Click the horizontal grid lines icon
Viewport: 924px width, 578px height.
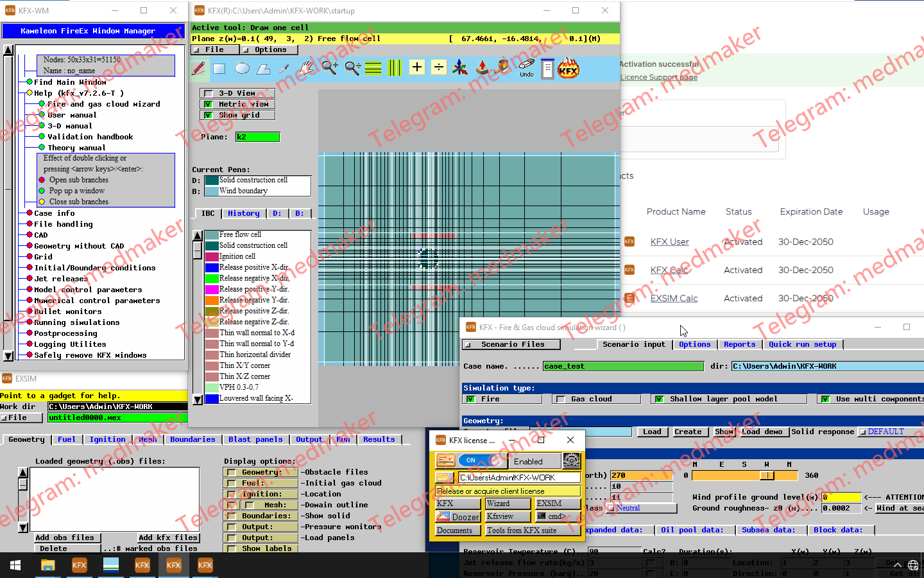click(373, 67)
